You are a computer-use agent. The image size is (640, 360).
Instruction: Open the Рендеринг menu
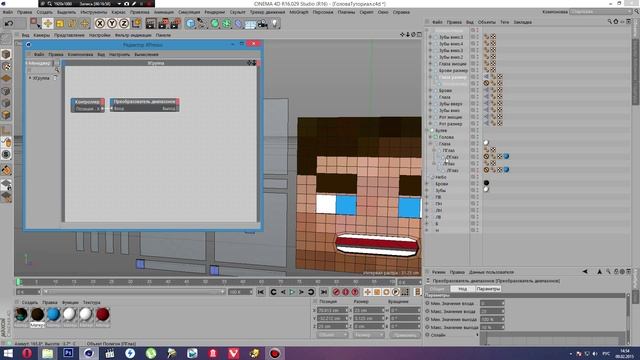(215, 12)
